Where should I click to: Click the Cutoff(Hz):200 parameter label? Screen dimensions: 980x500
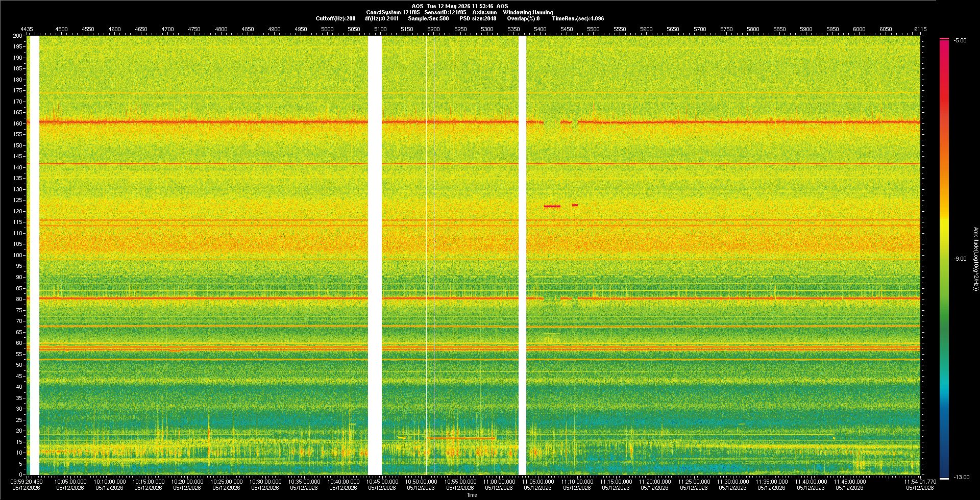point(335,18)
